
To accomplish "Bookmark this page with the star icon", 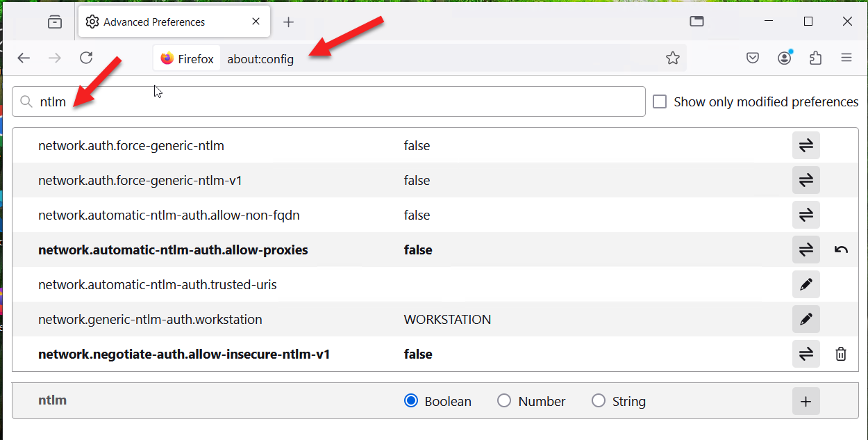I will (672, 58).
